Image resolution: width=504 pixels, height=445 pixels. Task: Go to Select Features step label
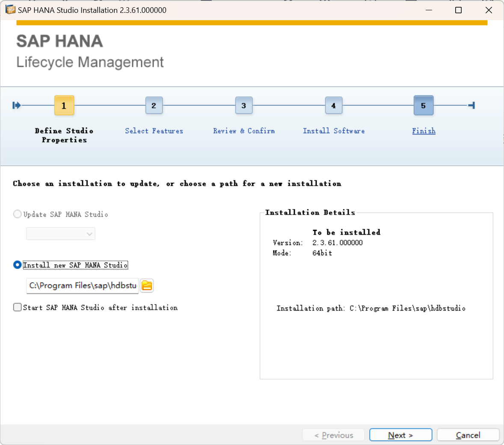tap(154, 131)
